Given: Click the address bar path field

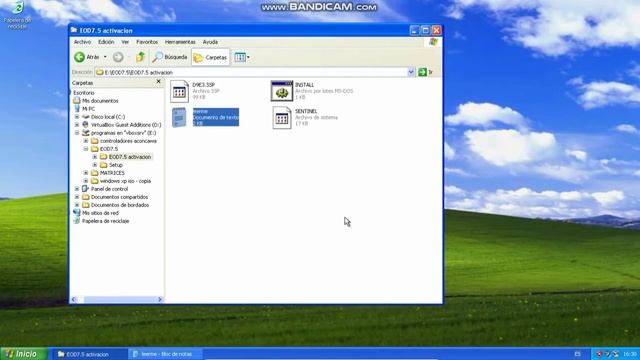Looking at the screenshot, I should click(x=251, y=72).
